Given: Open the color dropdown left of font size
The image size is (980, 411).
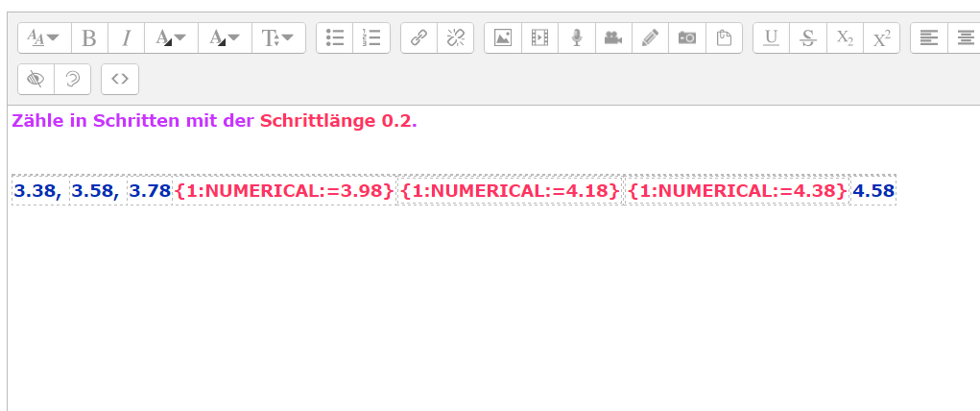Looking at the screenshot, I should tap(225, 38).
